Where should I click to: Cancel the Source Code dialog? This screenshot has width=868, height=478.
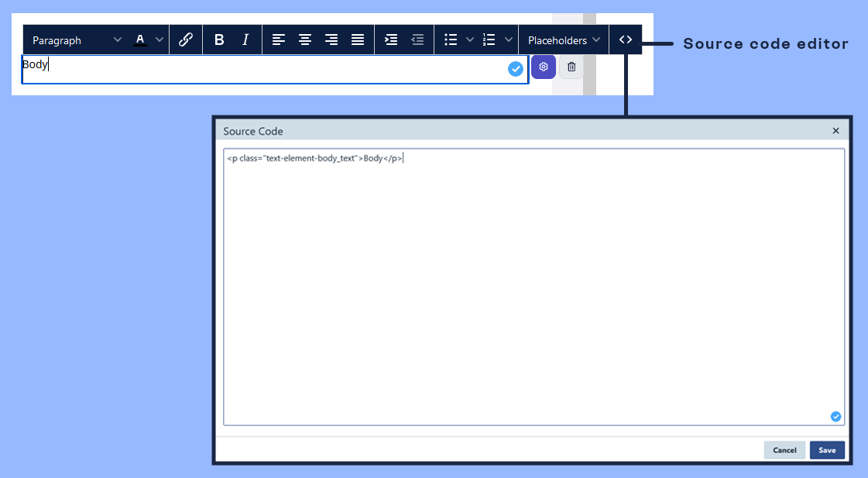784,450
